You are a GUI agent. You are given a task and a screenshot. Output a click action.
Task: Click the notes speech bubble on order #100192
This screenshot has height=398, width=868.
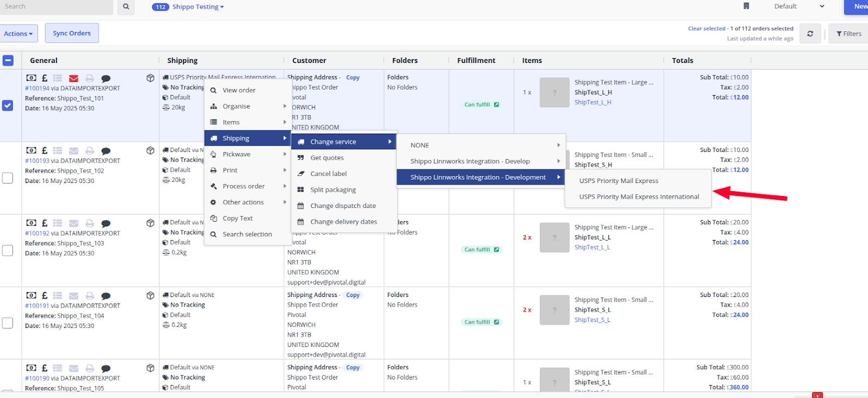click(106, 224)
